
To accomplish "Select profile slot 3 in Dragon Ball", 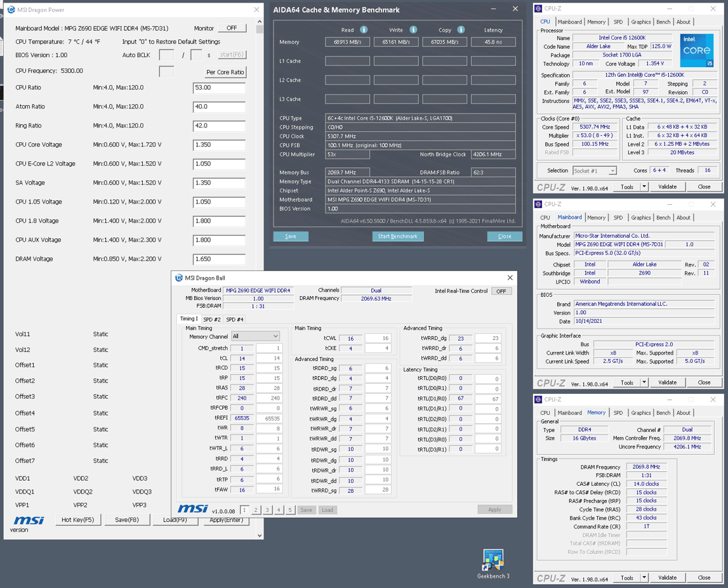I will pos(267,510).
